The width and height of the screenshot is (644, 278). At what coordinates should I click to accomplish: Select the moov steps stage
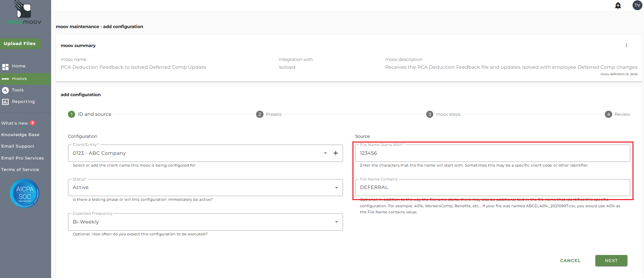(443, 114)
